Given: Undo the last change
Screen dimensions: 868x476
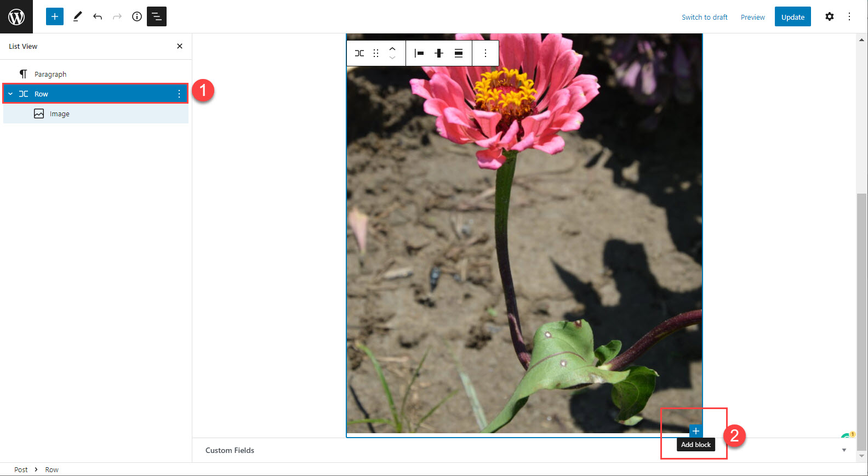Looking at the screenshot, I should (98, 16).
